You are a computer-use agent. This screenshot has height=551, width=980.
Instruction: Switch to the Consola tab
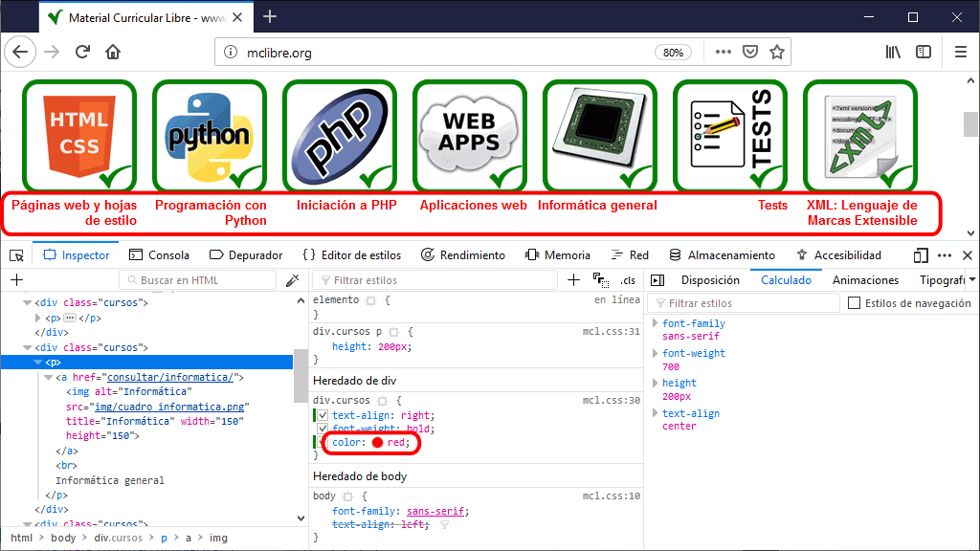pyautogui.click(x=159, y=255)
